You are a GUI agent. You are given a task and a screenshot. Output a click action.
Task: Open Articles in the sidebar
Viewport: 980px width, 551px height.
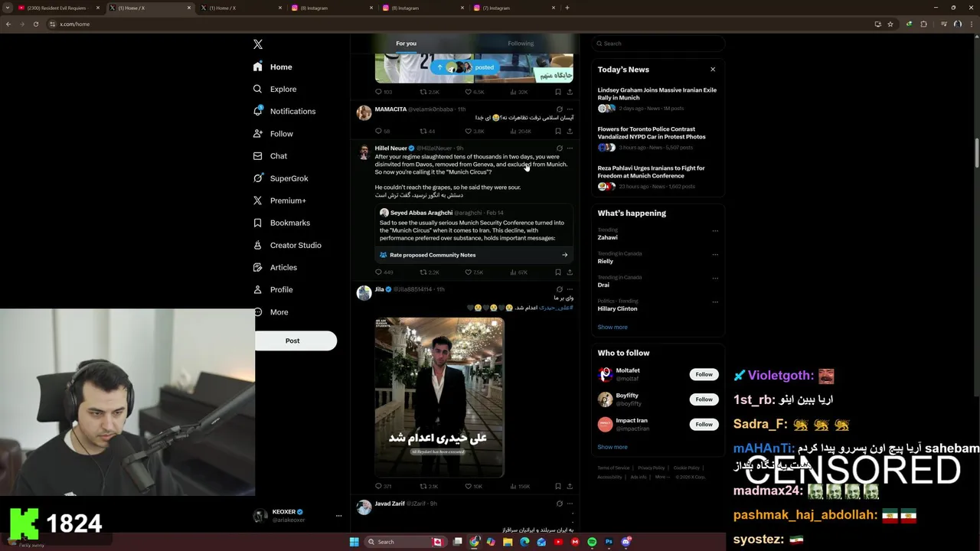click(275, 267)
